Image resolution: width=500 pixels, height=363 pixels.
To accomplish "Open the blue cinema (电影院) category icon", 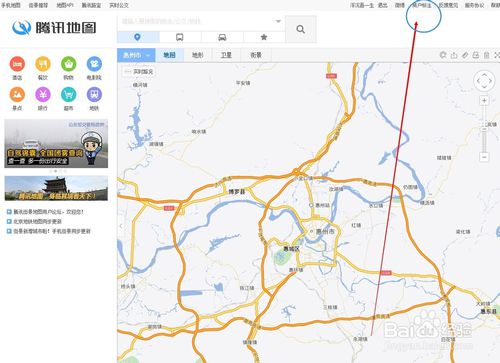I will pyautogui.click(x=94, y=64).
